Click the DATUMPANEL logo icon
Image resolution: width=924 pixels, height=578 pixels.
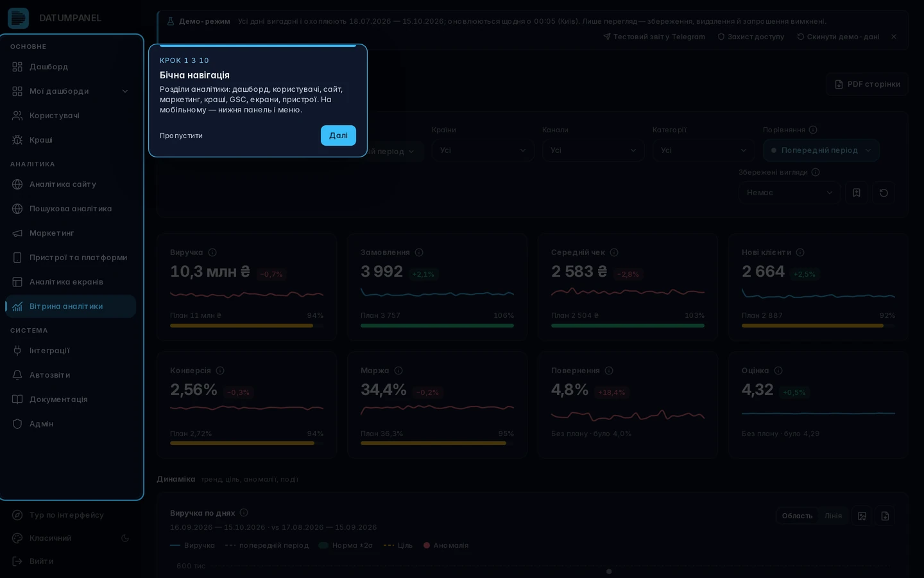[x=18, y=18]
